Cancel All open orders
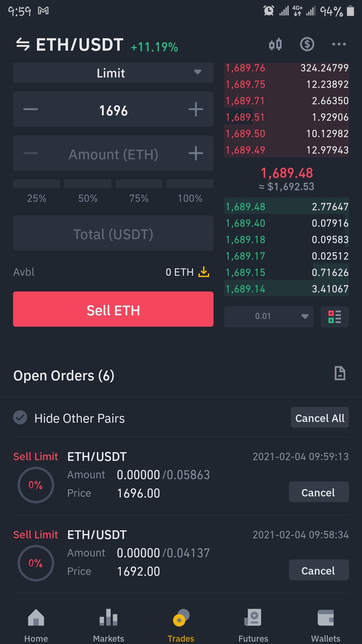The width and height of the screenshot is (362, 644). pyautogui.click(x=320, y=418)
